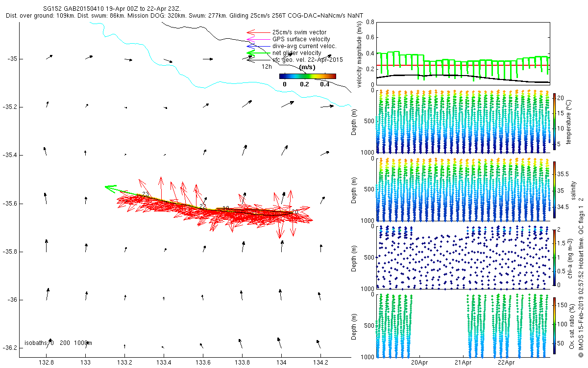This screenshot has width=588, height=368.
Task: Click the '0.6' tick on the velocity magnitude axis
Action: click(x=369, y=38)
